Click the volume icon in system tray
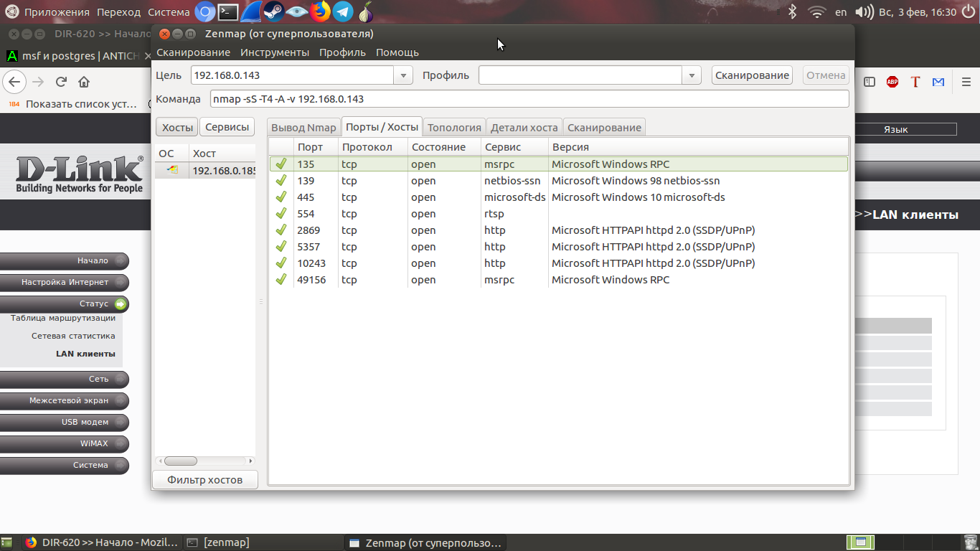The width and height of the screenshot is (980, 551). tap(864, 11)
